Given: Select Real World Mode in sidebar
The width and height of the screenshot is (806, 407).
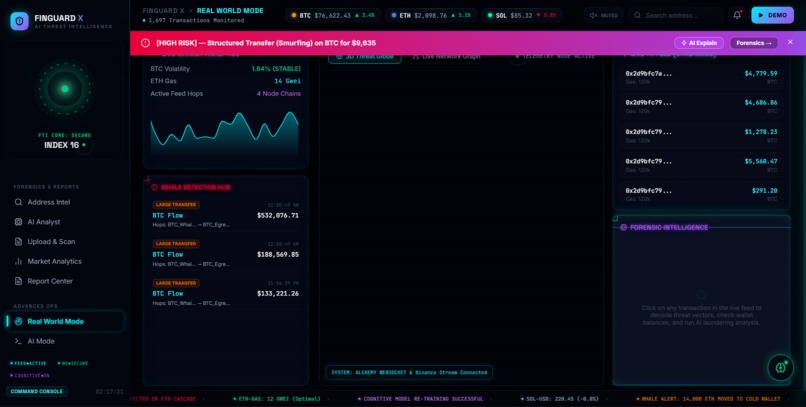Looking at the screenshot, I should (x=65, y=322).
